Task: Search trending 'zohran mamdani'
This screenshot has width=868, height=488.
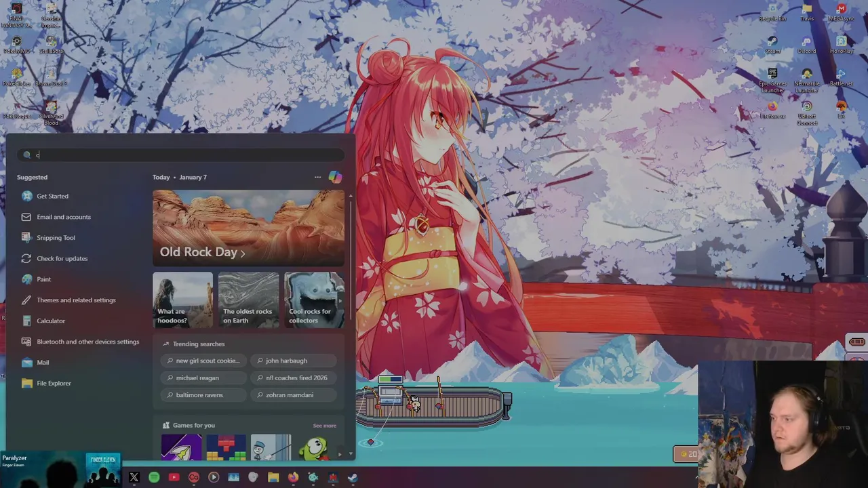Action: (293, 394)
